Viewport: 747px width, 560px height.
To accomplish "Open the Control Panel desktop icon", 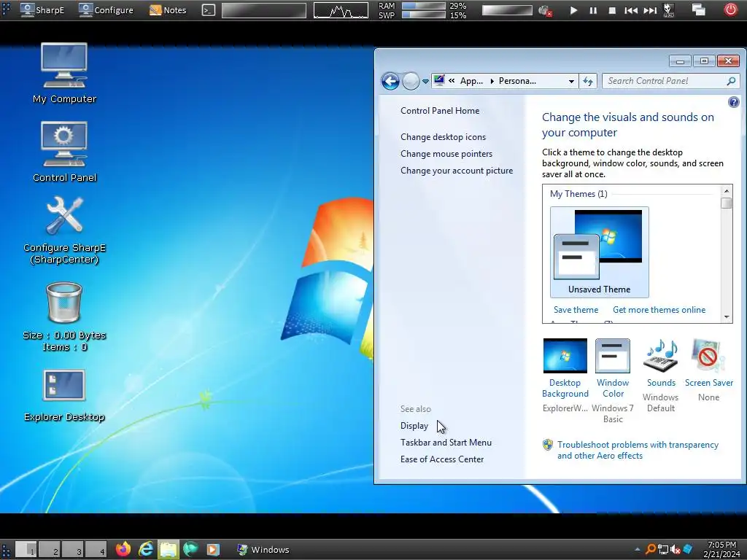I will [64, 152].
